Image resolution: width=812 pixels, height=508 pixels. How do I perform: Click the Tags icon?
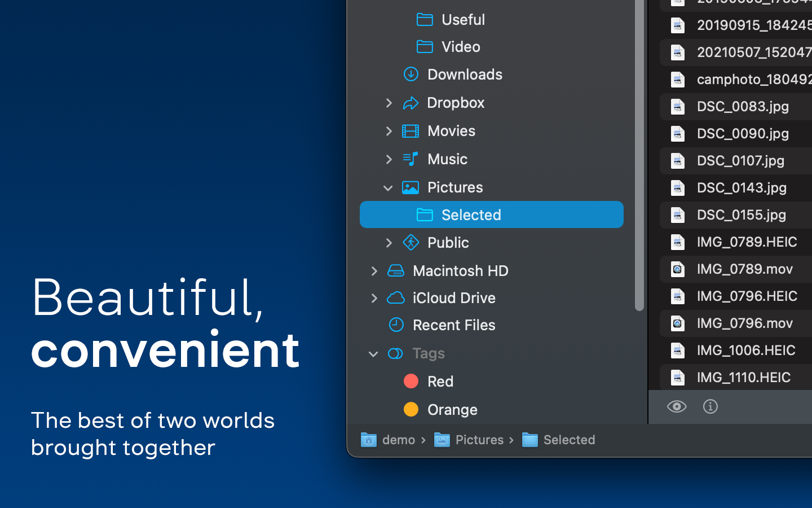tap(395, 353)
